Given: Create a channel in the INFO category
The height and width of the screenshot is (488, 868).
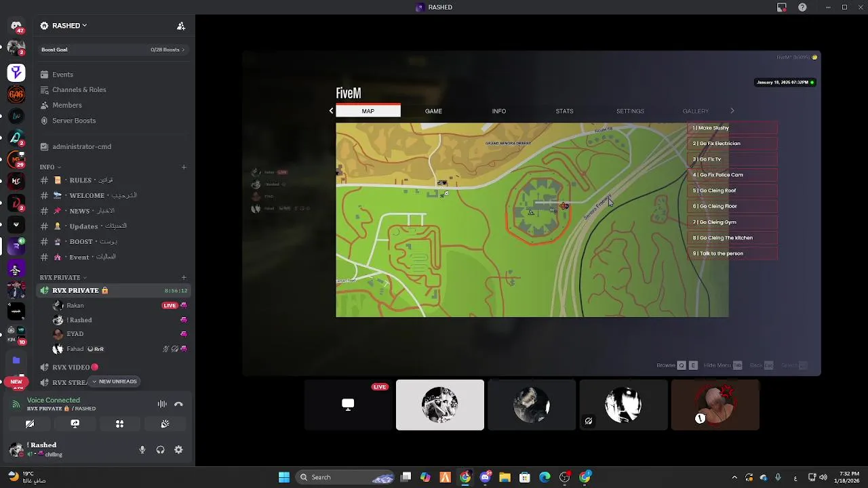Looking at the screenshot, I should tap(184, 167).
